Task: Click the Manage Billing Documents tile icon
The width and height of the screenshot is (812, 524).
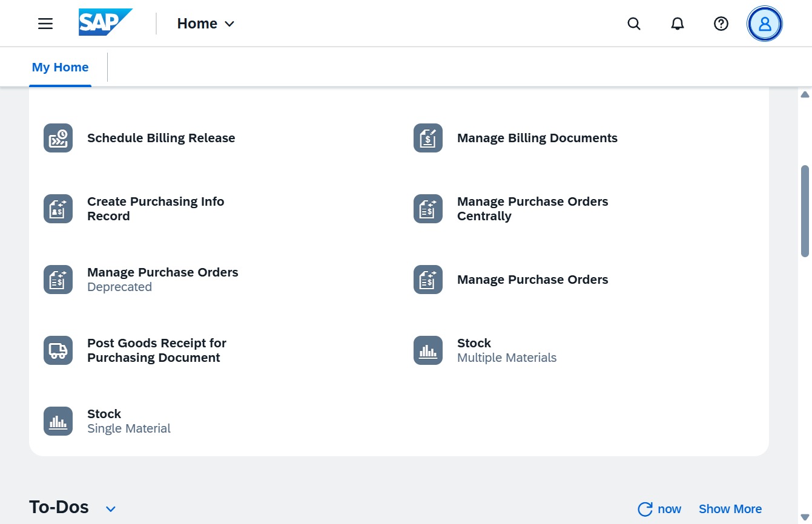Action: coord(428,138)
